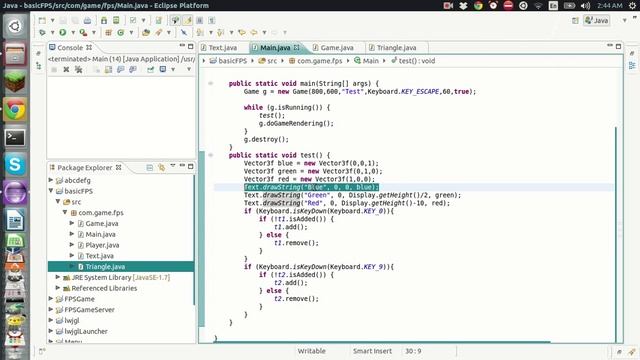Go to Last Edit Location icon
The width and height of the screenshot is (640, 360).
coord(242,33)
